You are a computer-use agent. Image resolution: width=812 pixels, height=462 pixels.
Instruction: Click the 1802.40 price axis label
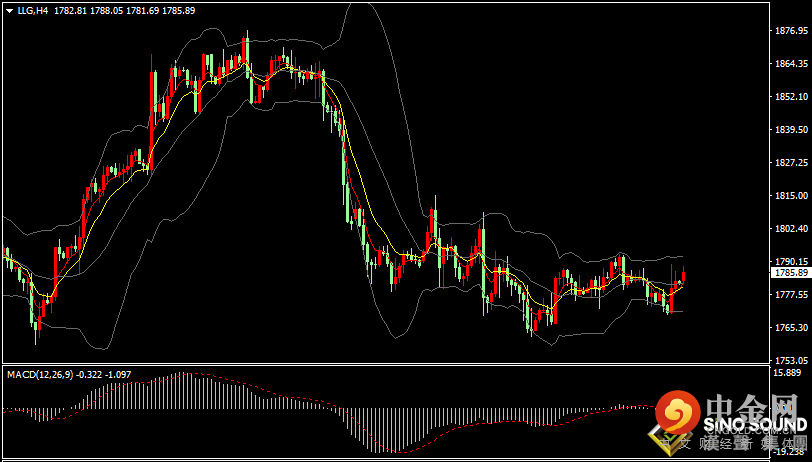click(x=790, y=228)
